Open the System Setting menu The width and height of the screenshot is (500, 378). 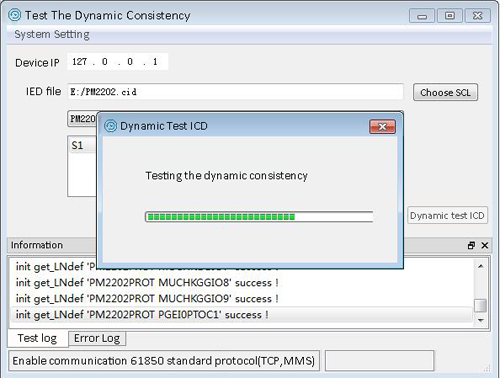(52, 34)
